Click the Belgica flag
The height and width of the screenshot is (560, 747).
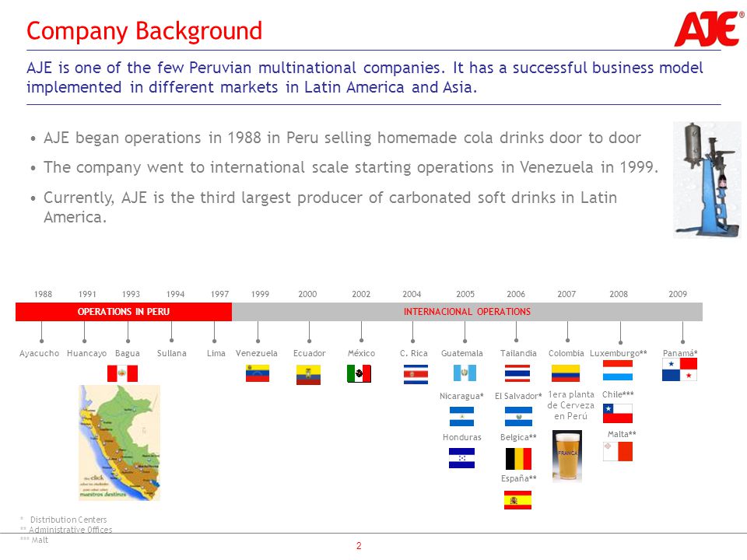(x=518, y=459)
